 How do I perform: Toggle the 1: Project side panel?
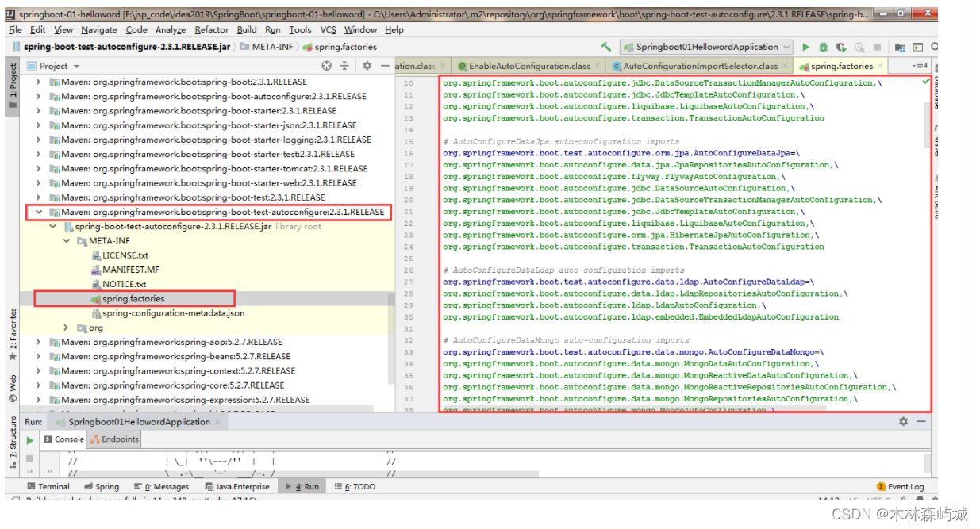coord(13,86)
